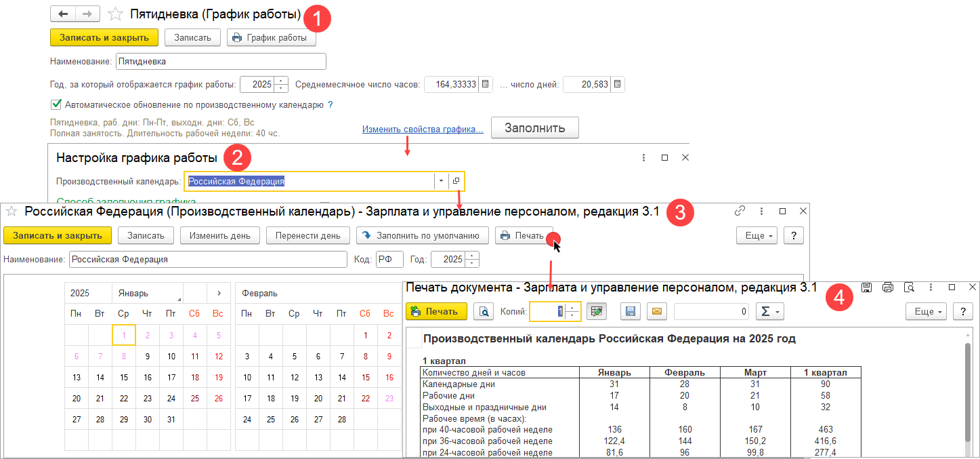This screenshot has height=459, width=980.
Task: Click Наименование field containing Пятидневка
Action: click(221, 61)
